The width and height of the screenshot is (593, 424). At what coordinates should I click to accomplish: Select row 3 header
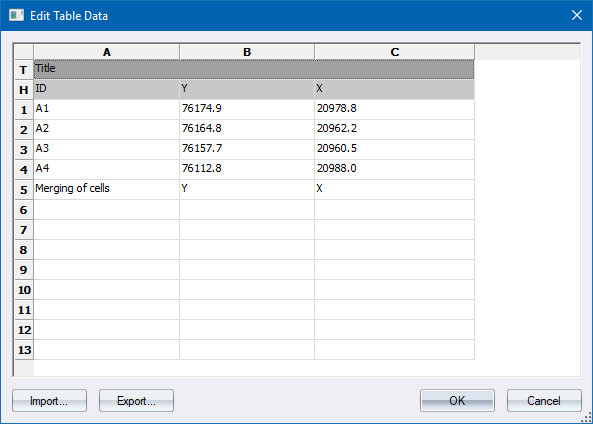[24, 150]
